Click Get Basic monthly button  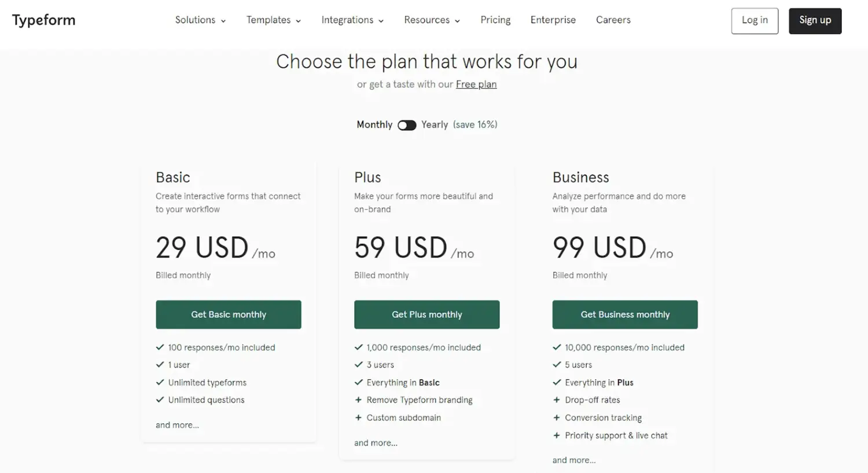pos(229,314)
